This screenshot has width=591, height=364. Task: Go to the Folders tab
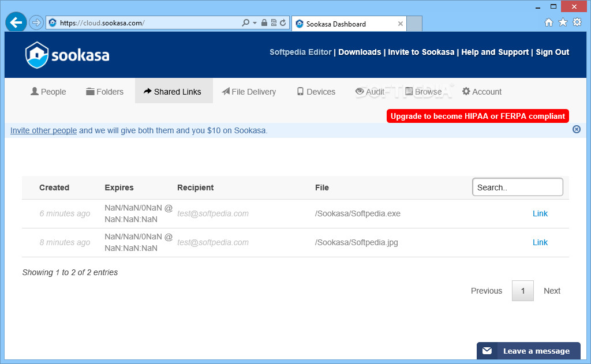pyautogui.click(x=105, y=92)
